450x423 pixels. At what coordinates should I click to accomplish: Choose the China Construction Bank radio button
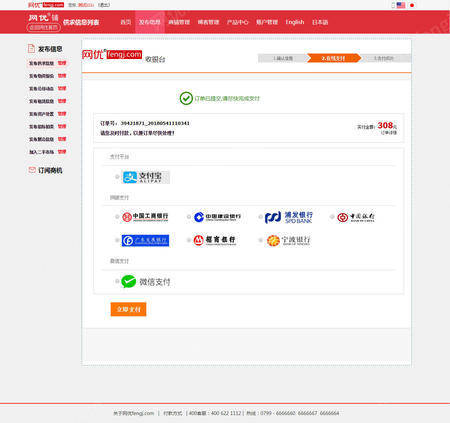189,217
